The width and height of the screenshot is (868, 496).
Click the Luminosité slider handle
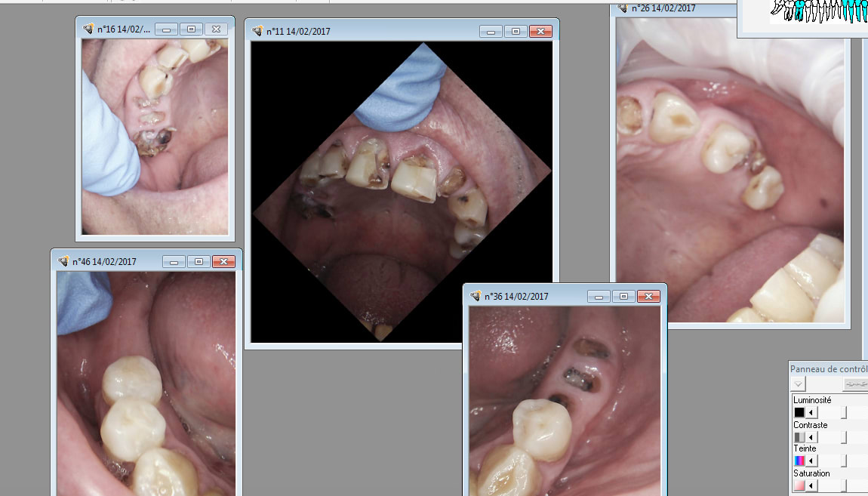(844, 412)
